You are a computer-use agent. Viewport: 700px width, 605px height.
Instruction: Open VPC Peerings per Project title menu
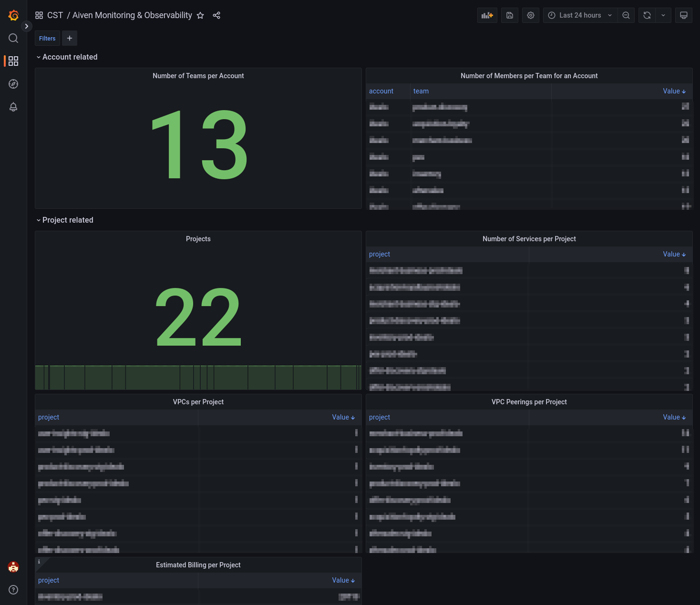pyautogui.click(x=529, y=402)
